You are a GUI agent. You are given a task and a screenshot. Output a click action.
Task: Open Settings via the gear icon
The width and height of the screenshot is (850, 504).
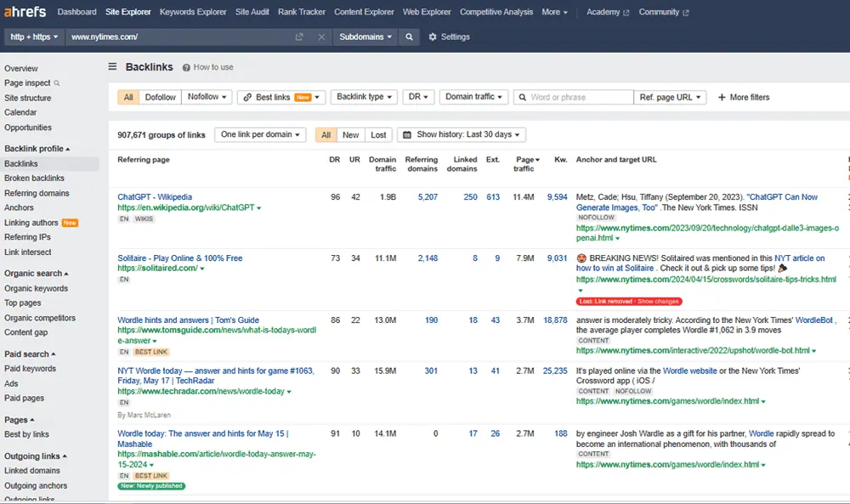click(433, 37)
